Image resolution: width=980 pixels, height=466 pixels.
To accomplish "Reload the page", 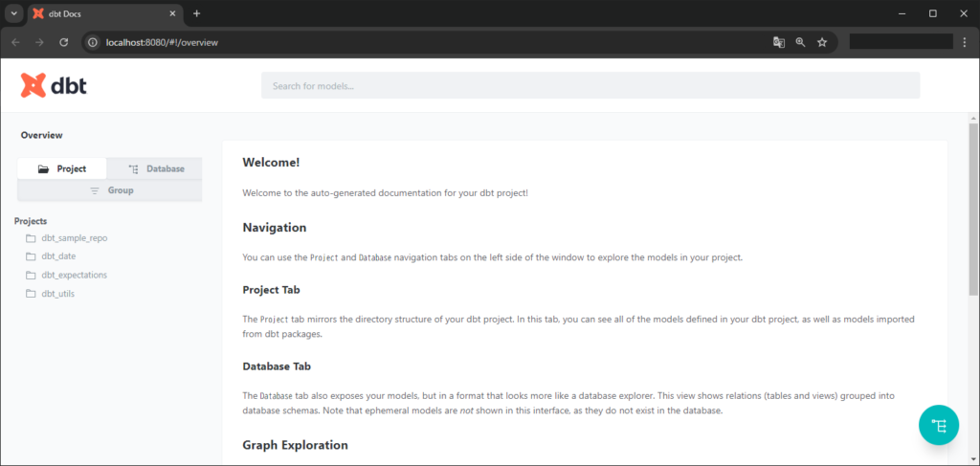I will point(63,42).
